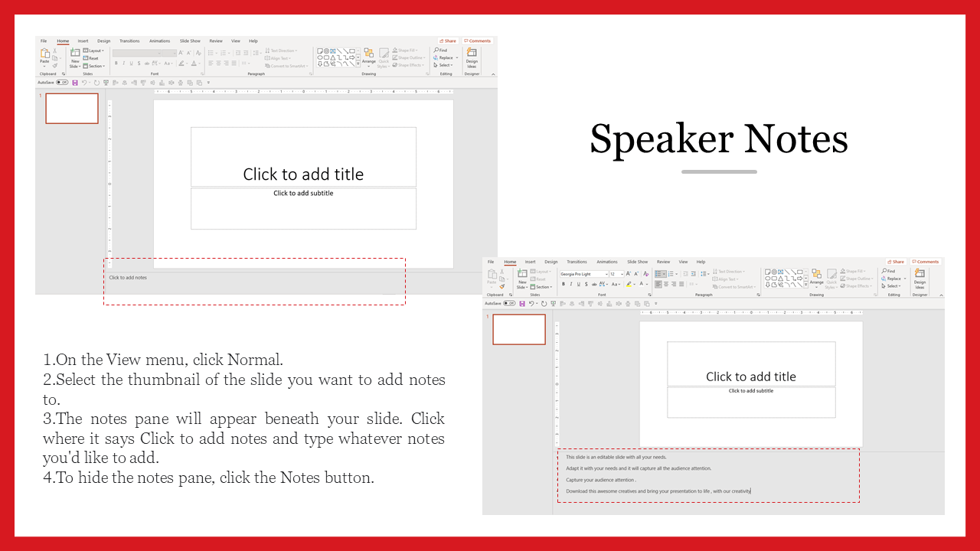The height and width of the screenshot is (551, 980).
Task: Toggle AutoSave switch in lower-right PowerPoint window
Action: (x=509, y=304)
